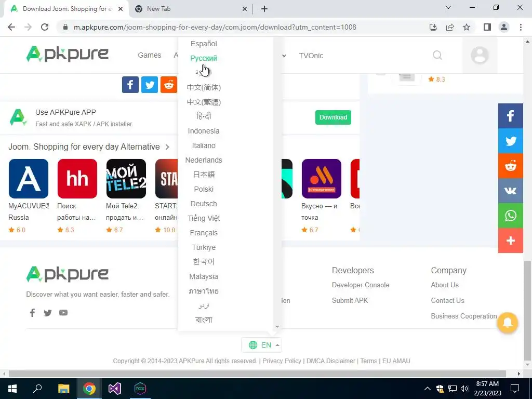This screenshot has height=399, width=532.
Task: Choose 中文(简体) language option
Action: point(204,87)
